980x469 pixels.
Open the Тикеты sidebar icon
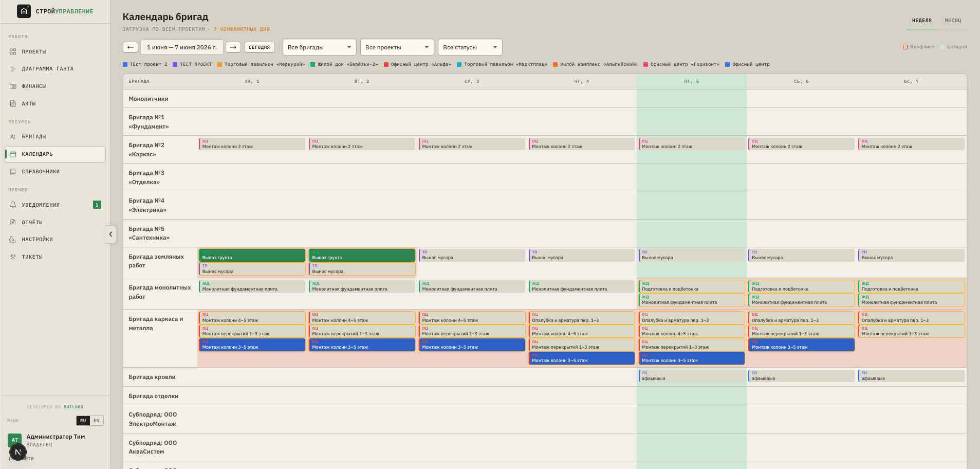point(13,257)
